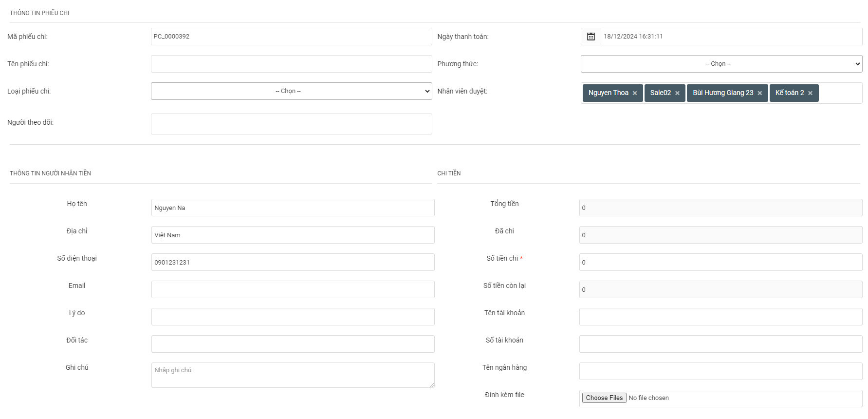Screen dimensions: 868x419
Task: Click the THÔNG TIN NGƯỜI NHẬN TIỀN heading
Action: [x=50, y=173]
